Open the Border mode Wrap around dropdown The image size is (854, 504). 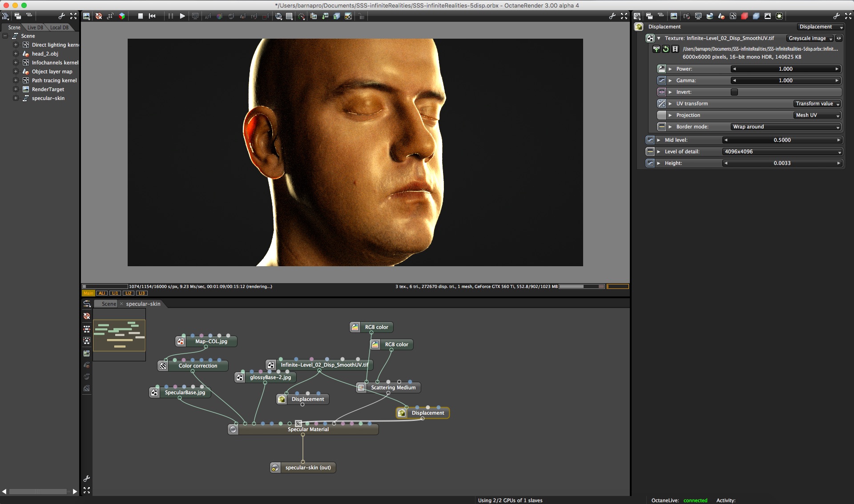click(x=786, y=127)
